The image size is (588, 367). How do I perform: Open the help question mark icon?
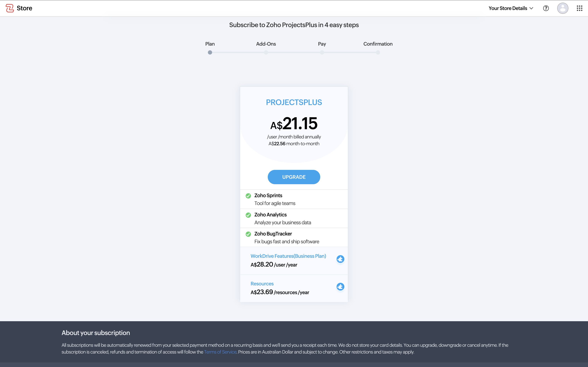[x=546, y=8]
